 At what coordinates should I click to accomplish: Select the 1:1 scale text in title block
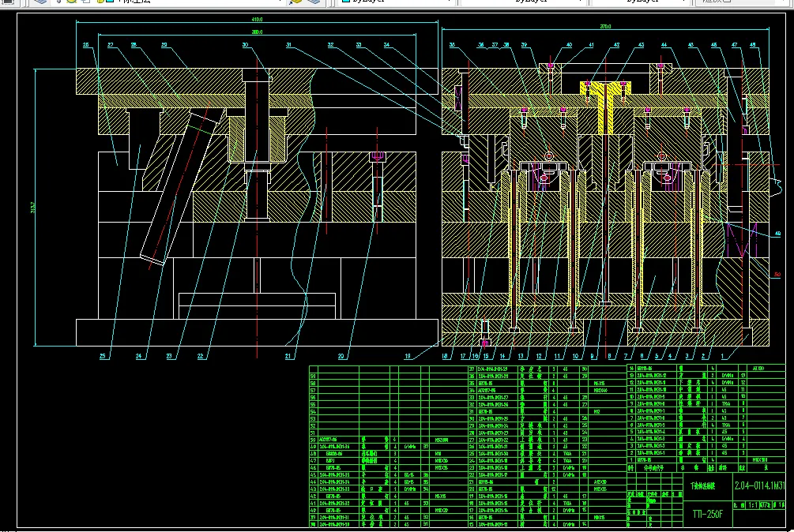pos(753,505)
